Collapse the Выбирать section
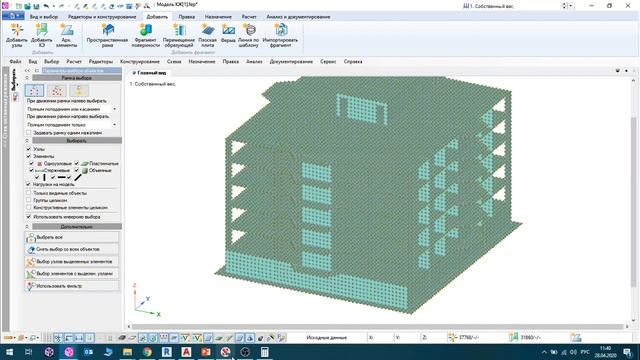Viewport: 640px width, 360px height. (27, 140)
